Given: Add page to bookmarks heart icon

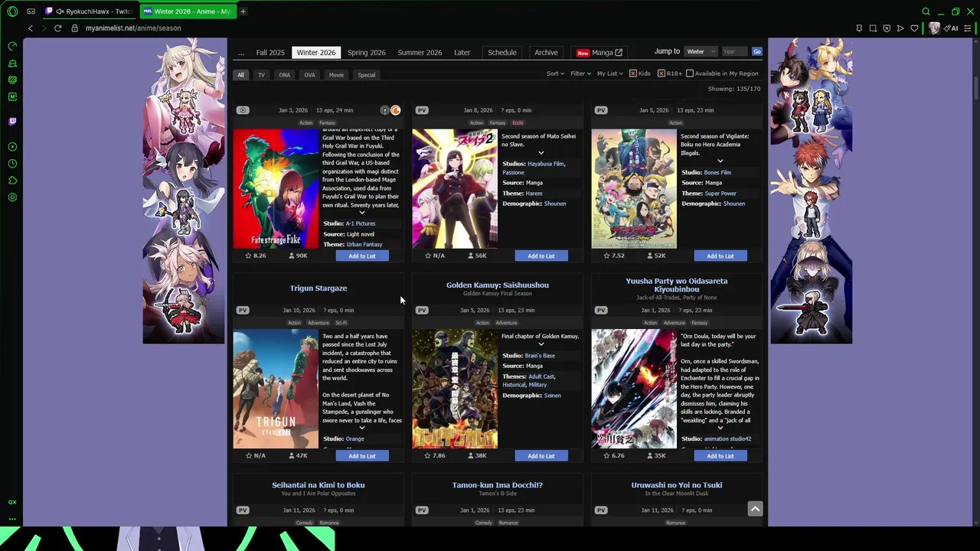Looking at the screenshot, I should coord(914,28).
